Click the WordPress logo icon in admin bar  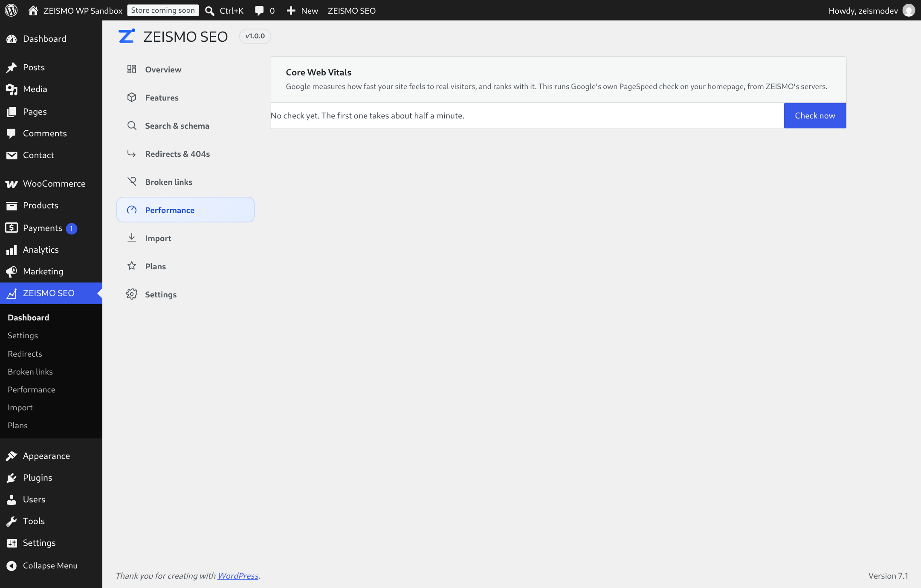[11, 10]
